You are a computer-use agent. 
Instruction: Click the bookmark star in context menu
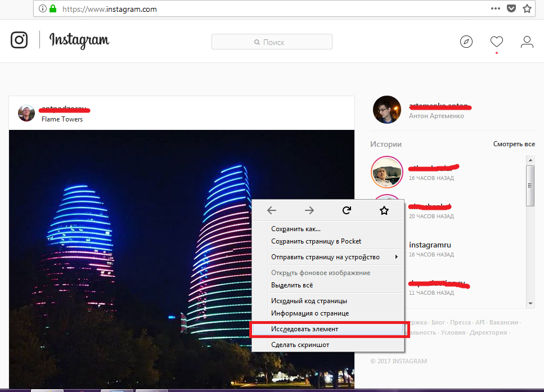pos(384,210)
